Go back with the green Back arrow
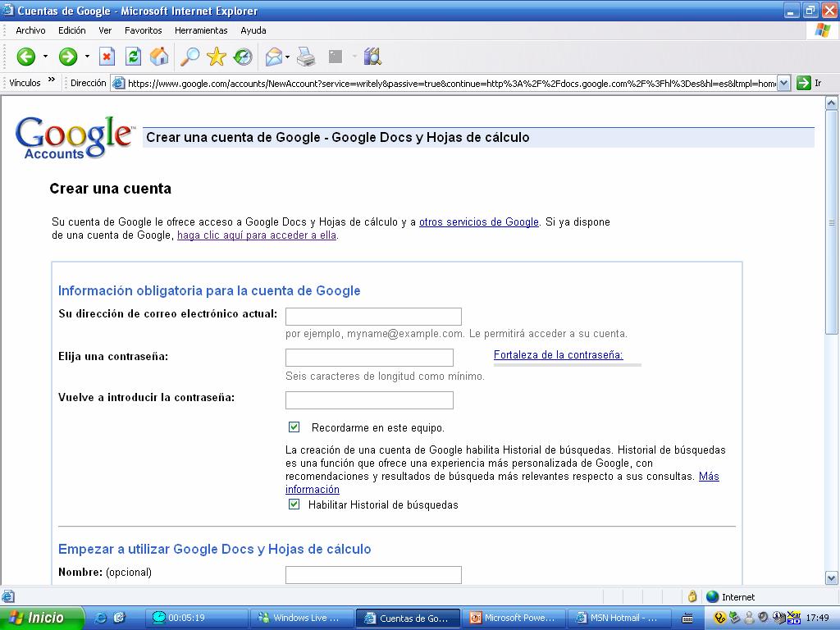The height and width of the screenshot is (630, 840). pos(25,57)
